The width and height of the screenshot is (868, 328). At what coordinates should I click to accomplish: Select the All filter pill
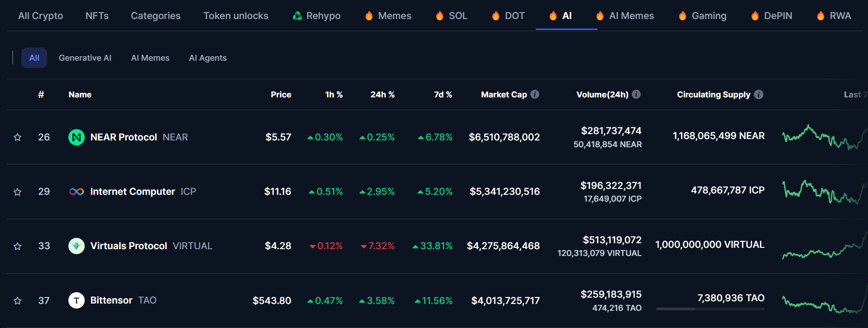click(34, 58)
